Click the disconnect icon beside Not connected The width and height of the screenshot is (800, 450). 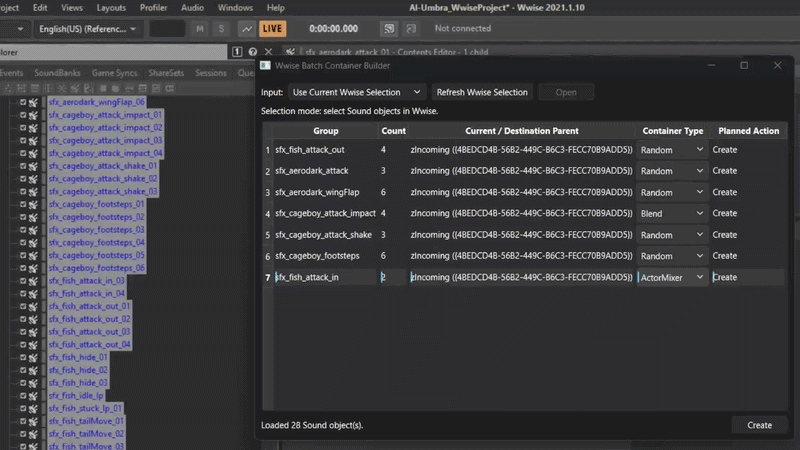pyautogui.click(x=411, y=29)
